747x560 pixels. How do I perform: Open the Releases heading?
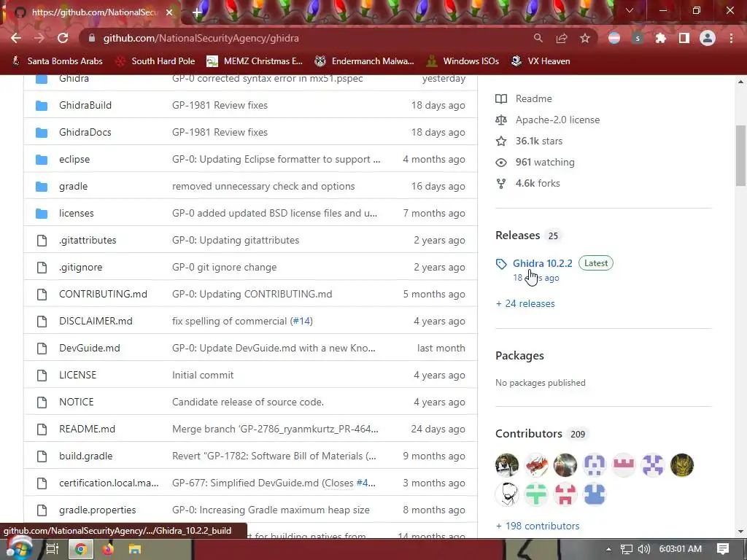[517, 236]
